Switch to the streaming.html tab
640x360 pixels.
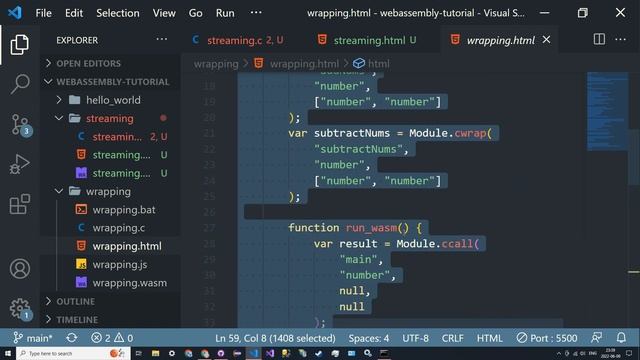[367, 40]
